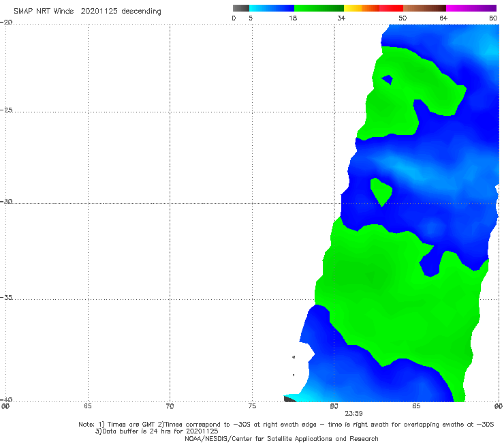Click the color bar label '18'
Screen dimensions: 504x443
click(x=293, y=18)
